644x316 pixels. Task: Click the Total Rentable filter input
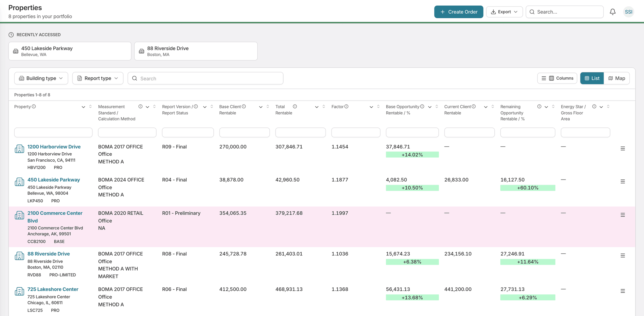[x=300, y=132]
